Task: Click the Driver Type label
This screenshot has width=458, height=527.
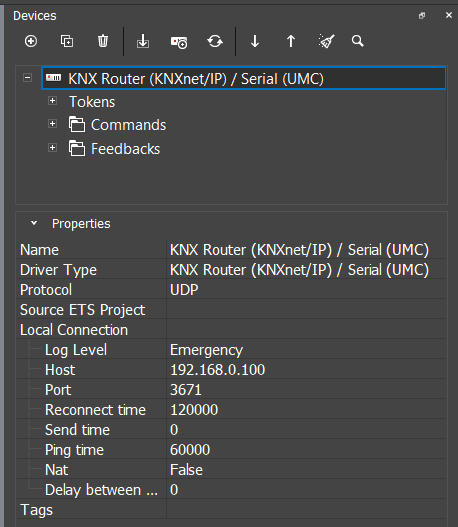Action: tap(58, 270)
